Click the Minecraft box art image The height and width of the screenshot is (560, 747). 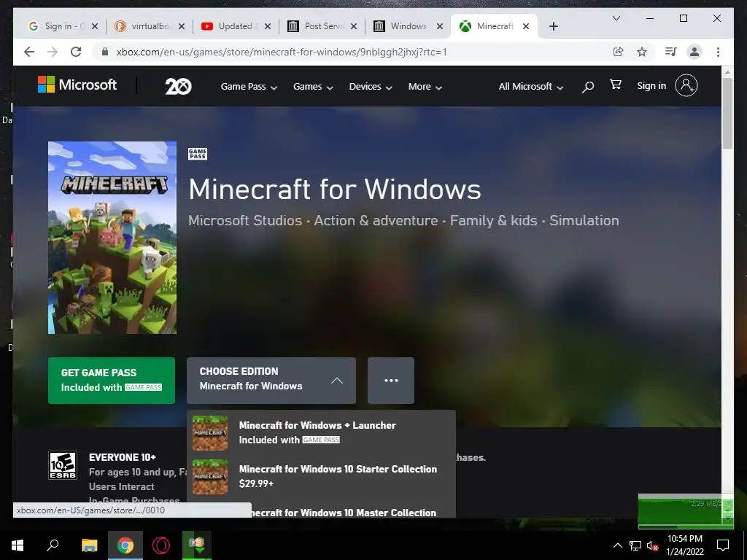pos(112,238)
